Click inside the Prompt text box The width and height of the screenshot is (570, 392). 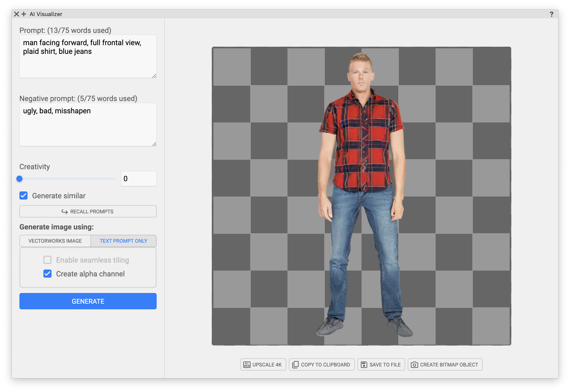pos(88,61)
